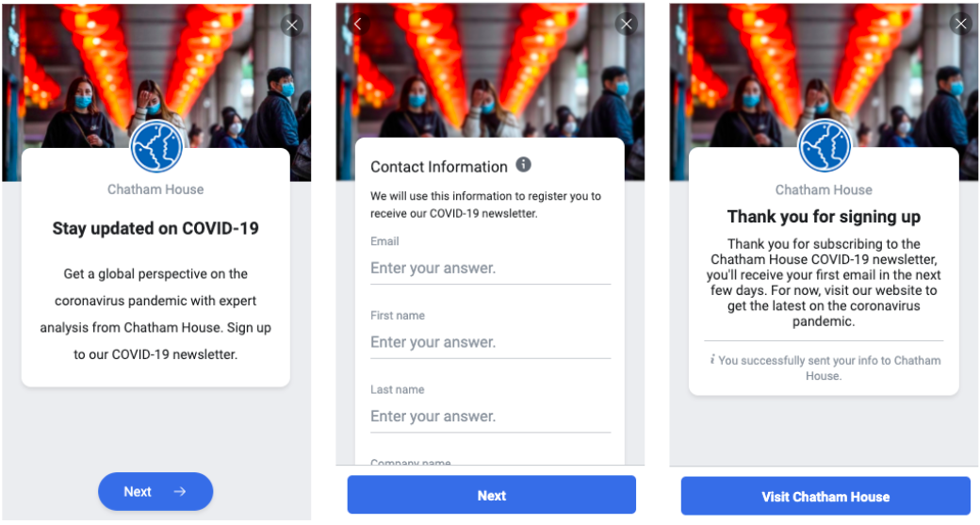The image size is (980, 525).
Task: Click the back chevron on the contact form
Action: (358, 25)
